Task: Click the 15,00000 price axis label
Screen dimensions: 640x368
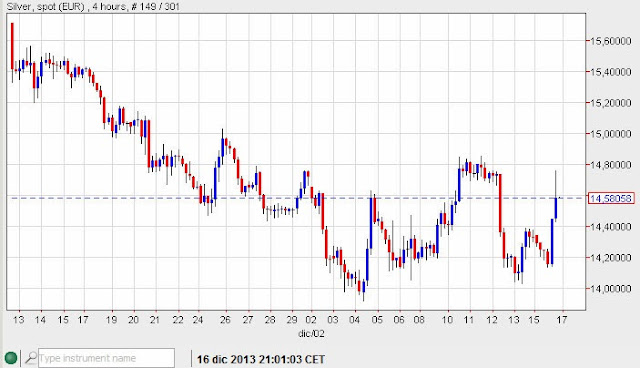Action: [x=611, y=134]
